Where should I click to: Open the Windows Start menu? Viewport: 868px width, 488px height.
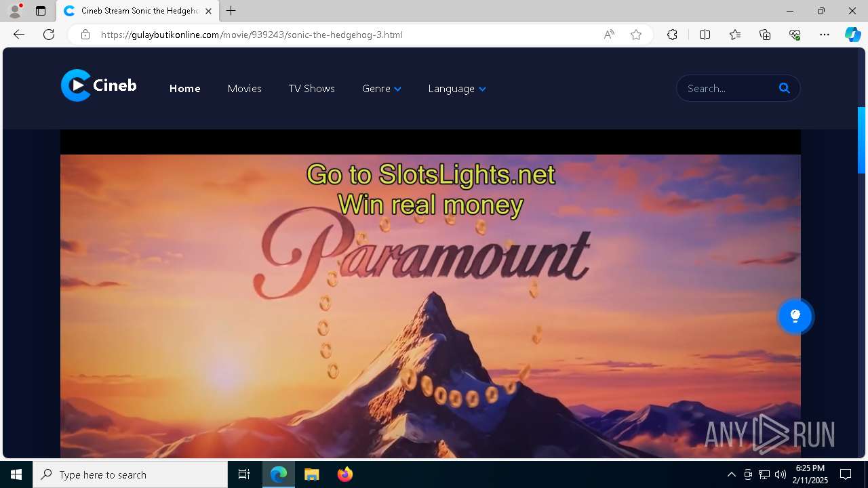click(x=16, y=474)
